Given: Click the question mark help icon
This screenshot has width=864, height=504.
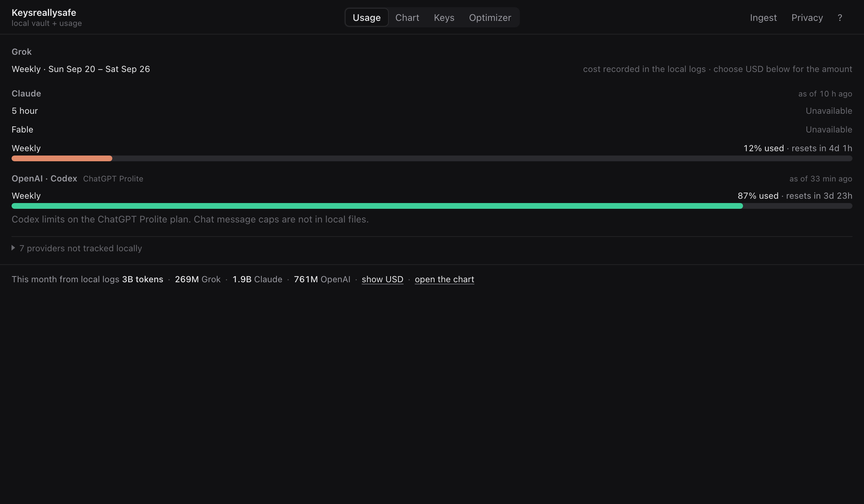Looking at the screenshot, I should point(840,18).
